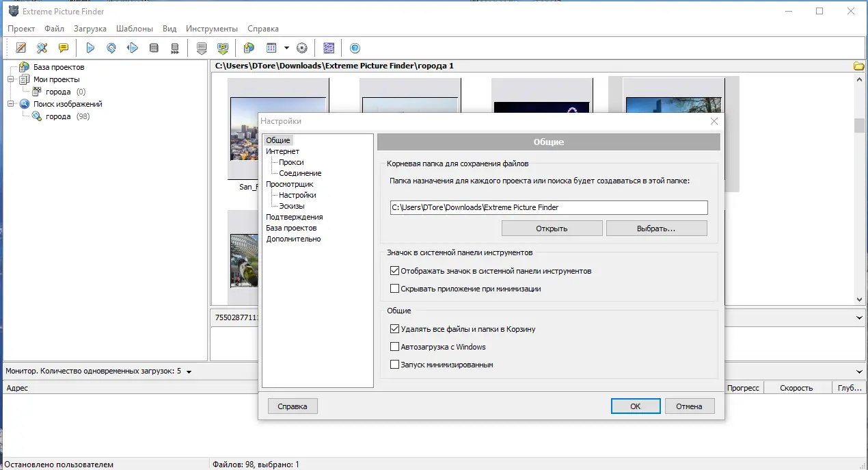Click the Открыть button
868x470 pixels.
(x=552, y=228)
